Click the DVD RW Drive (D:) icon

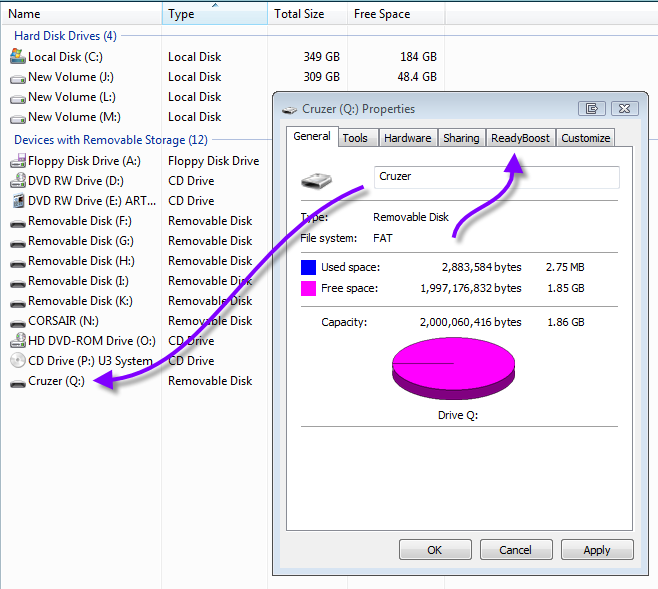point(17,181)
